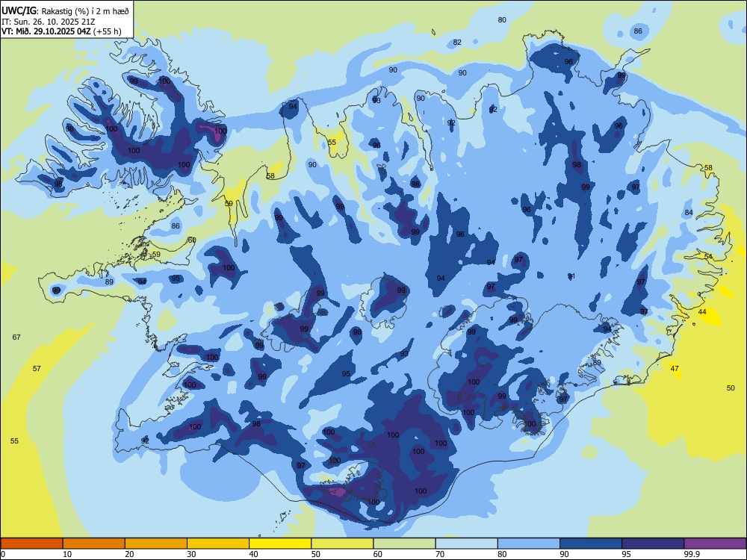
Task: Select the amber 20–30 legend color segment
Action: pyautogui.click(x=156, y=544)
